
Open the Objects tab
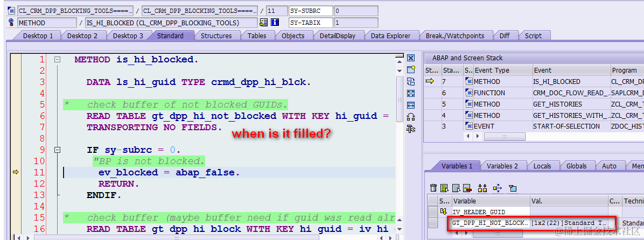coord(293,36)
